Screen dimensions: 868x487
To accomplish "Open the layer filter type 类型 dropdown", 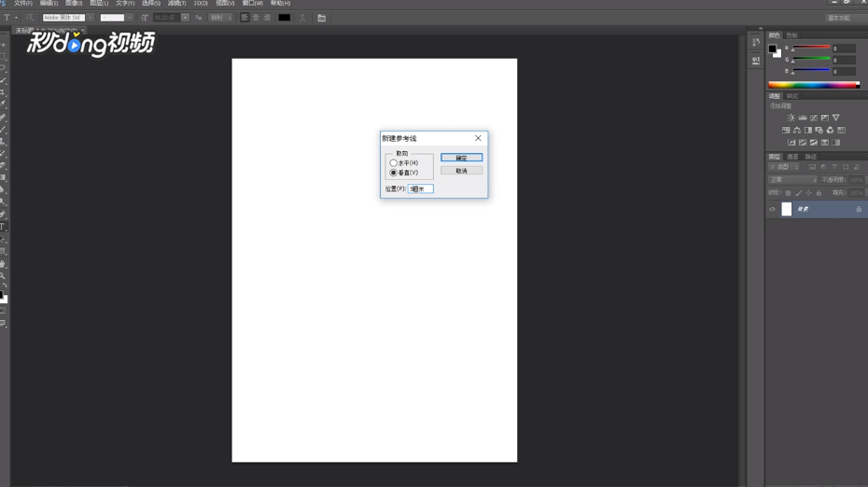I will click(784, 167).
